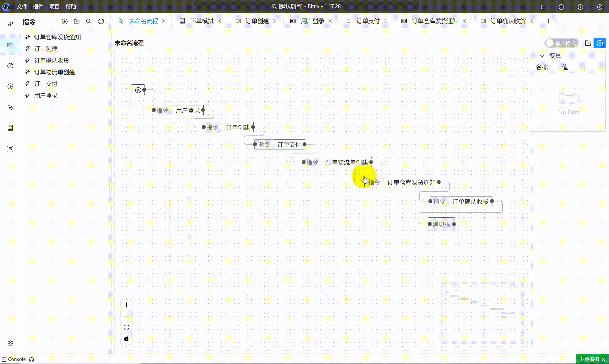
Task: Toggle the canvas lock icon
Action: coord(126,339)
